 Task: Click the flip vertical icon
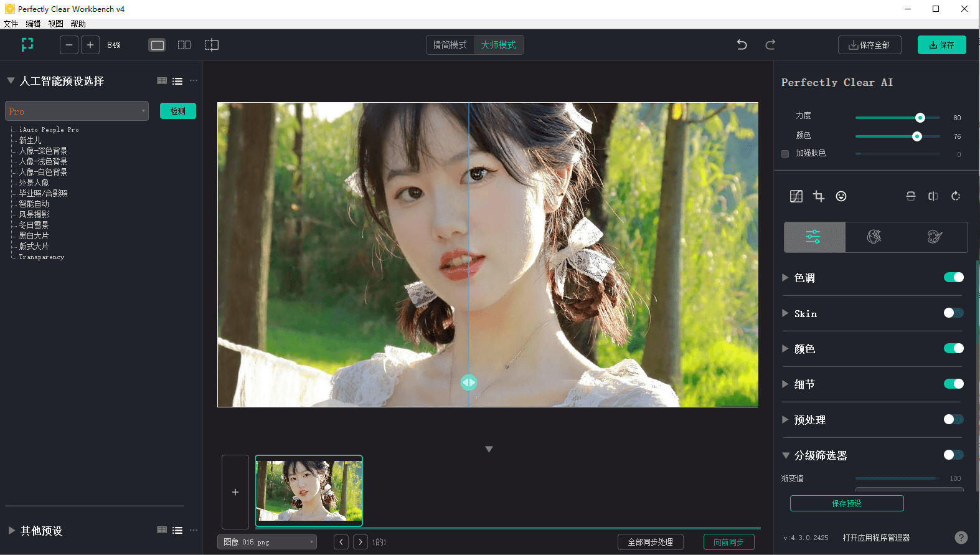click(911, 196)
